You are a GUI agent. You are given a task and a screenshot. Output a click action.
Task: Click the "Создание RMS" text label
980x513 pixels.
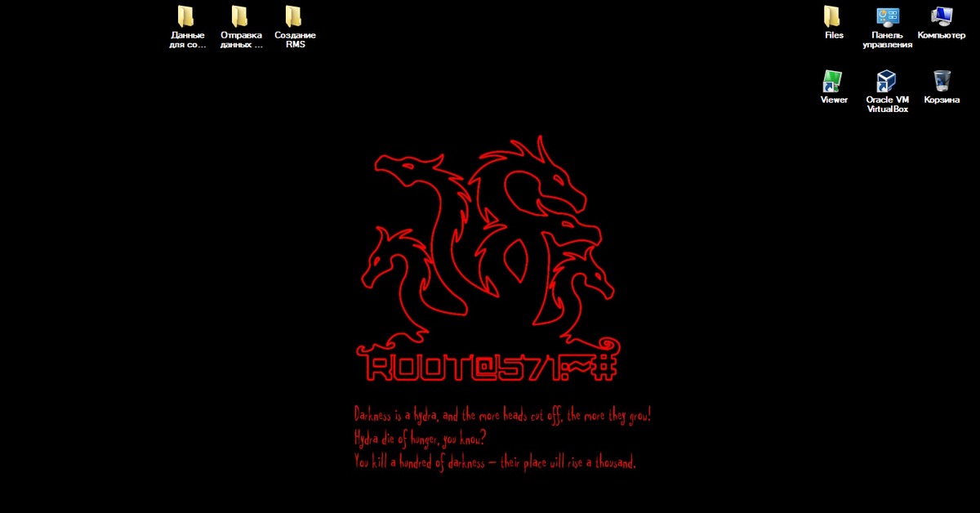click(x=295, y=40)
